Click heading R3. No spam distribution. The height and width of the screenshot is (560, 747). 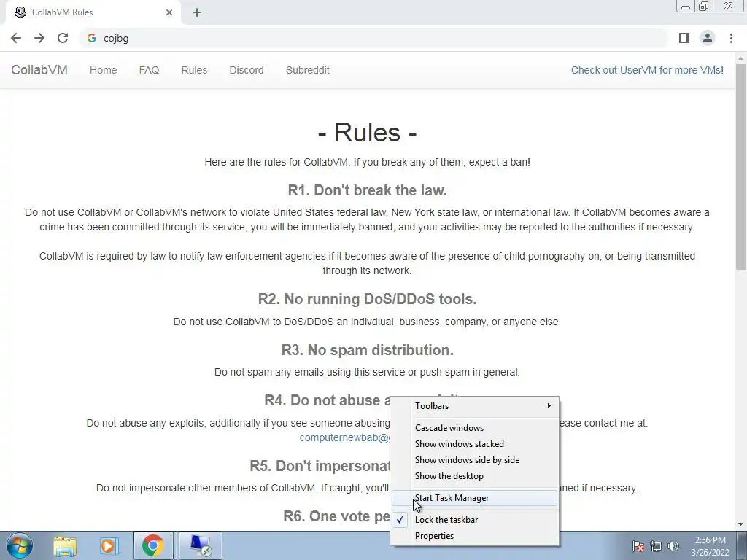click(x=368, y=350)
